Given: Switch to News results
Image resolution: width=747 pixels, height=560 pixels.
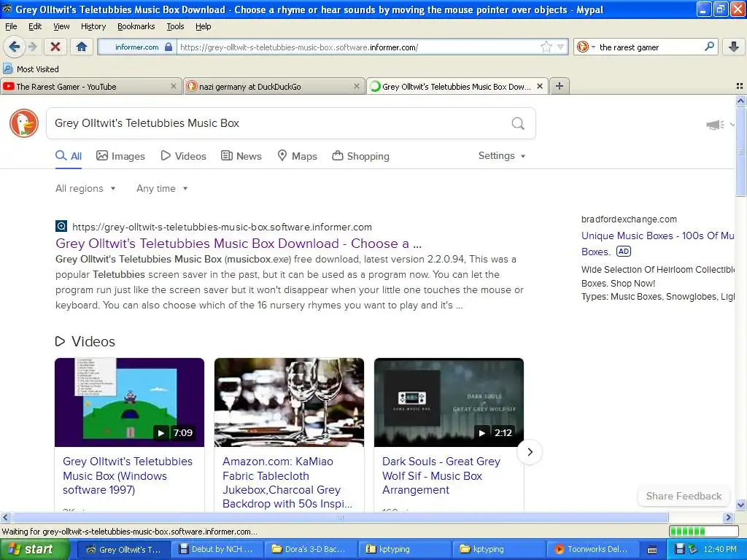Looking at the screenshot, I should [x=241, y=156].
